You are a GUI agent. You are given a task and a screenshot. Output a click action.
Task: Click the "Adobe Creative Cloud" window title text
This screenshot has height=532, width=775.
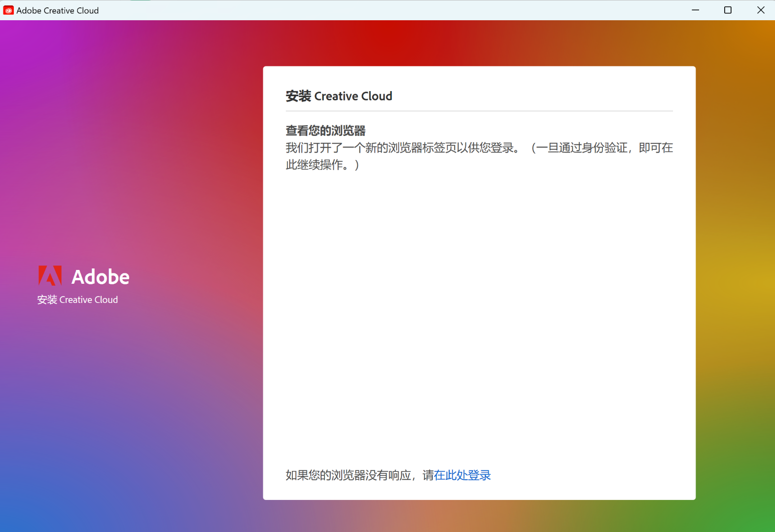[x=58, y=10]
